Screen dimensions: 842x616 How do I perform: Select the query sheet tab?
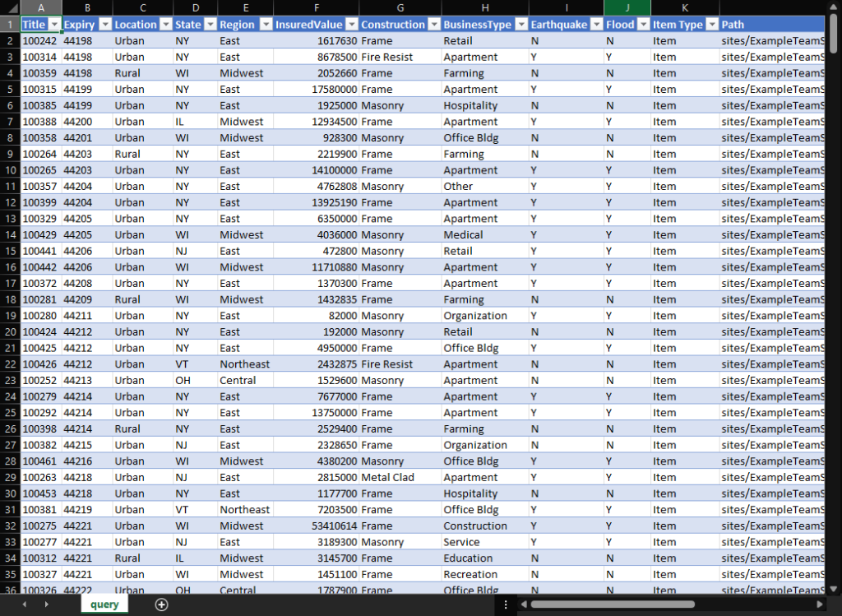[x=104, y=604]
